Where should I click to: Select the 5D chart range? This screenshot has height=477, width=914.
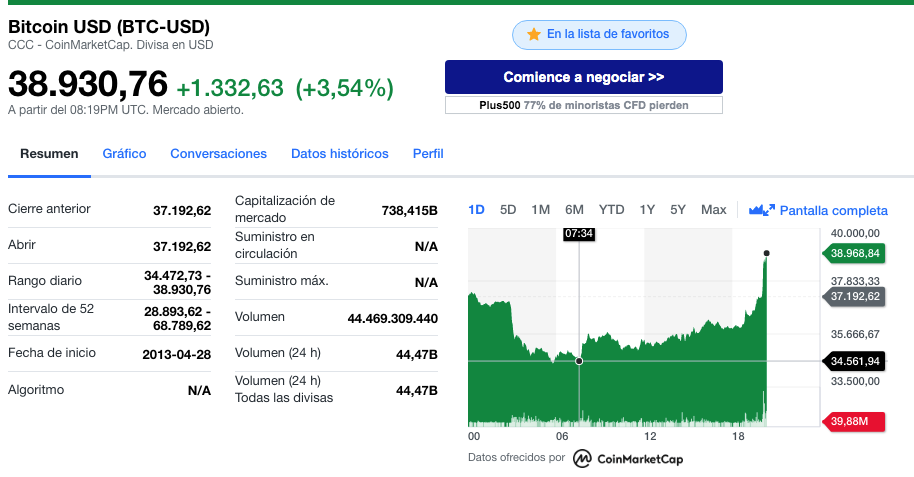pyautogui.click(x=508, y=210)
